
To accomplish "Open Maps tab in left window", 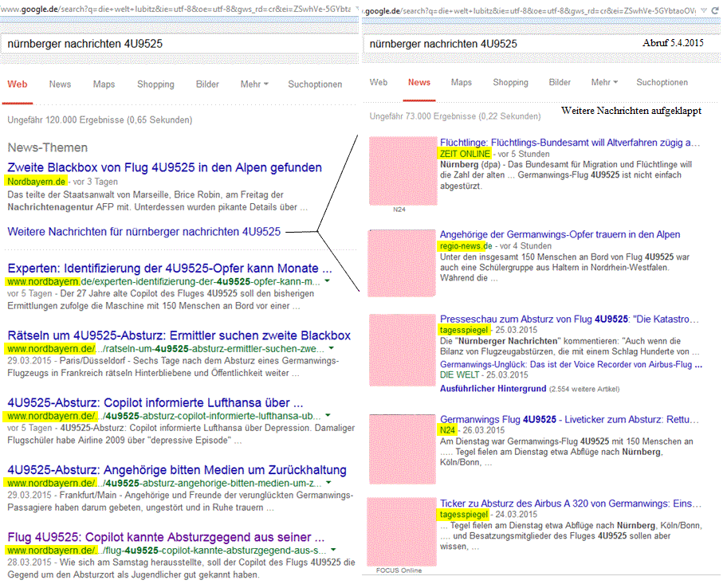I will (104, 84).
